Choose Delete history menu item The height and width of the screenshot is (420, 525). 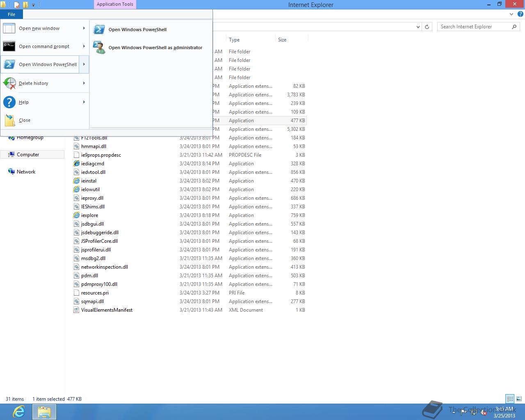coord(44,83)
